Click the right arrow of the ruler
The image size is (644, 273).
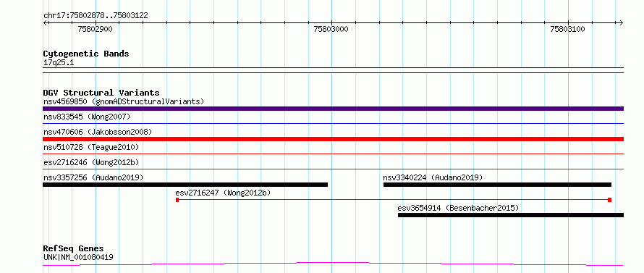pyautogui.click(x=621, y=22)
